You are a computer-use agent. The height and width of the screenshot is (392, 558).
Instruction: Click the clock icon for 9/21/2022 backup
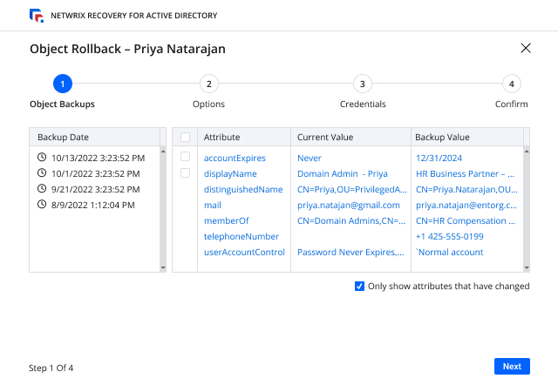pos(42,188)
